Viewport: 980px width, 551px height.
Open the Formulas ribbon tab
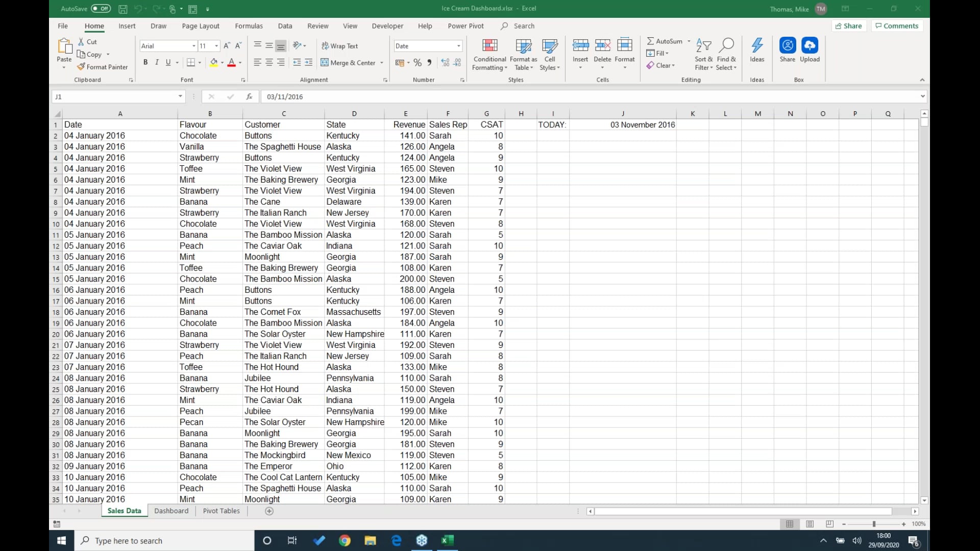pyautogui.click(x=249, y=26)
